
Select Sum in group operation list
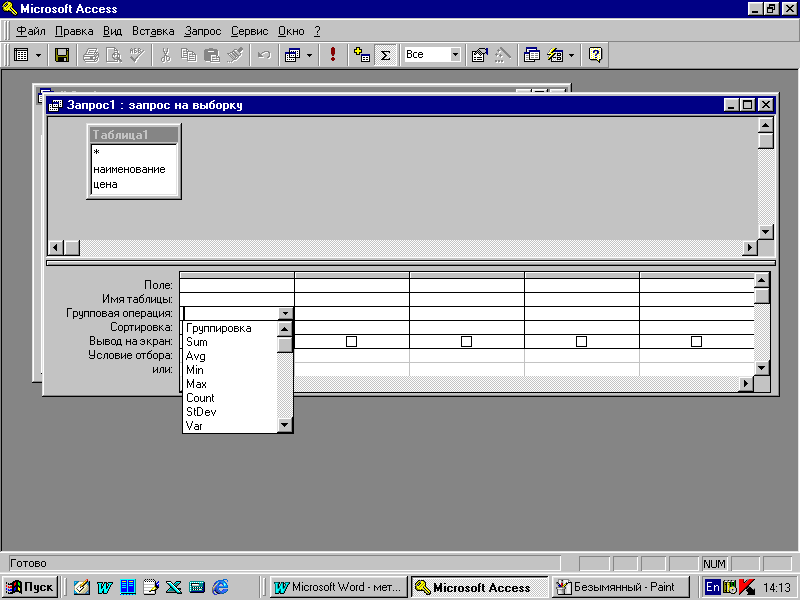(230, 342)
